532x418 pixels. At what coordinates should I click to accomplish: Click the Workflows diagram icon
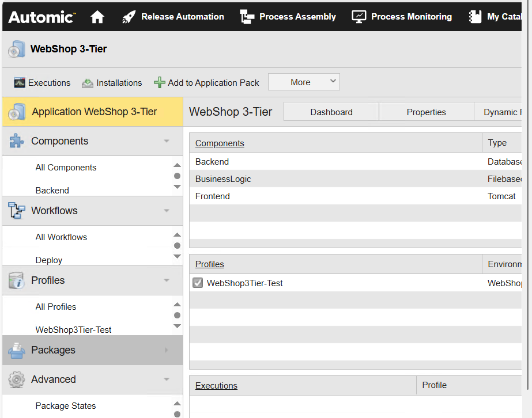tap(16, 211)
